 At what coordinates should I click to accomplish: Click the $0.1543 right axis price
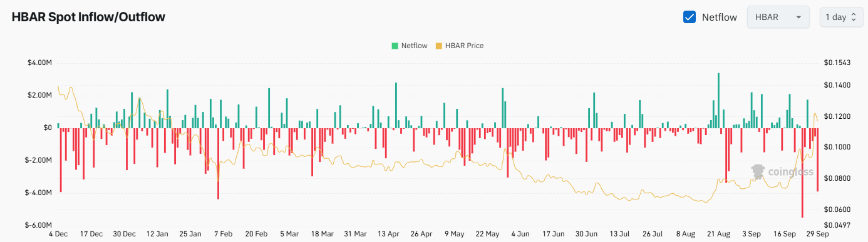click(x=836, y=63)
